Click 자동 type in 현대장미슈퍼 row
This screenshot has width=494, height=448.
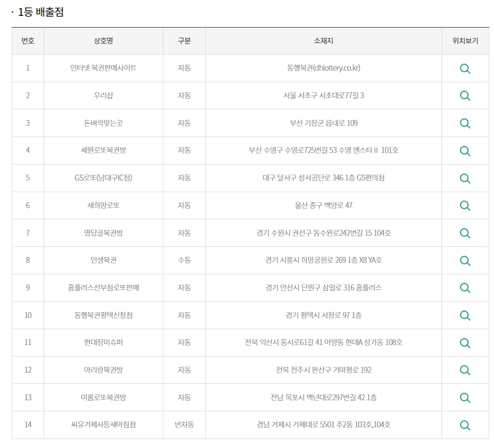tap(184, 342)
